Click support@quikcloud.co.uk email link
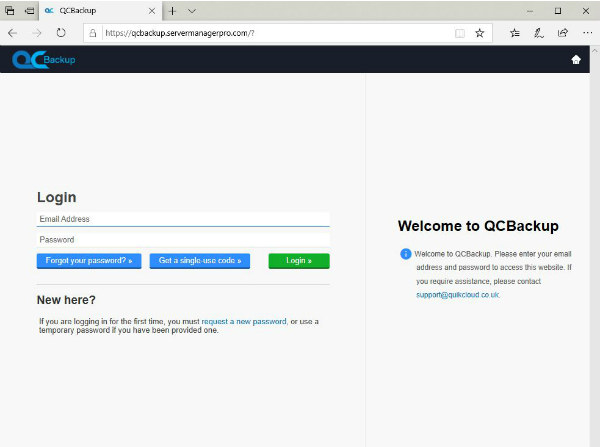This screenshot has width=600, height=447. (458, 295)
